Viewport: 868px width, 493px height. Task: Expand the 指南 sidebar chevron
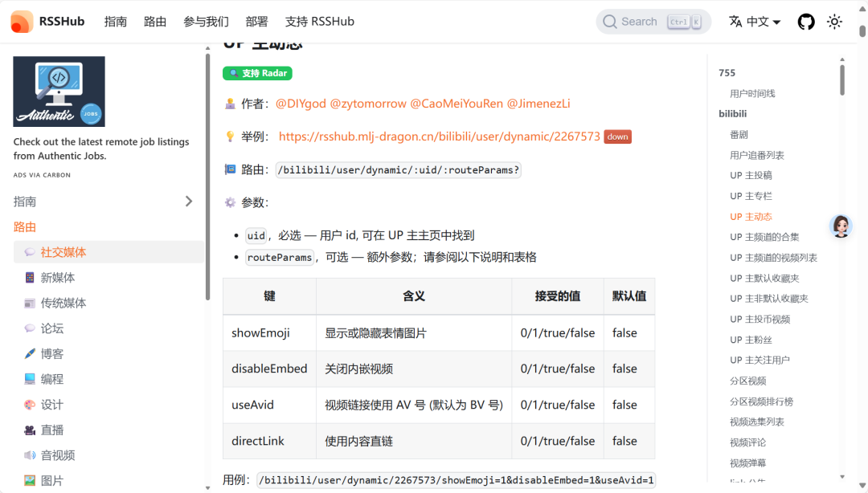(189, 202)
